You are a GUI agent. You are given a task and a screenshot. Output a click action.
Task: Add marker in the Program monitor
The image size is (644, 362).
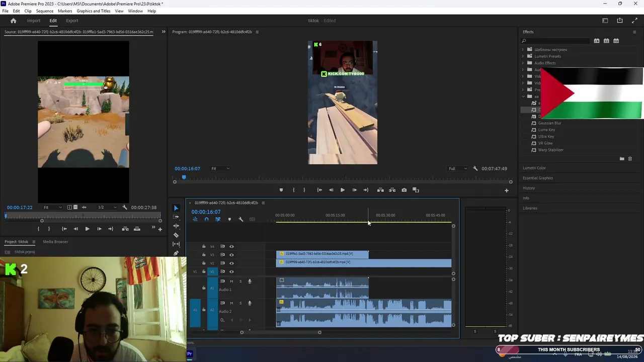coord(281,190)
